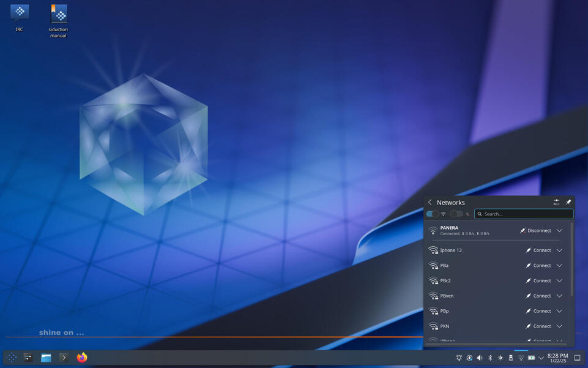This screenshot has height=368, width=588.
Task: Click the PBp secured Wi-Fi icon
Action: point(433,311)
